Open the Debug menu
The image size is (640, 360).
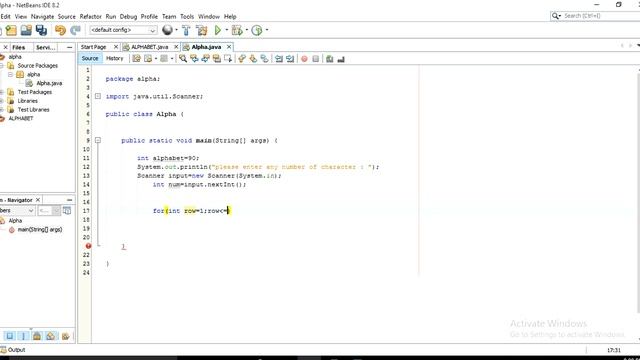click(x=128, y=17)
